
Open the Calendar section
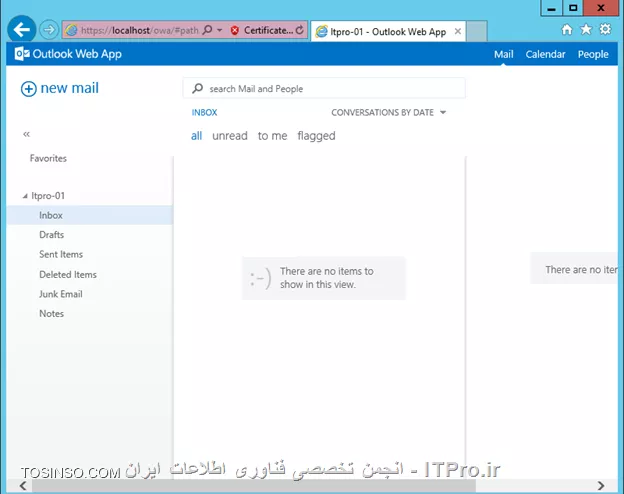point(545,54)
